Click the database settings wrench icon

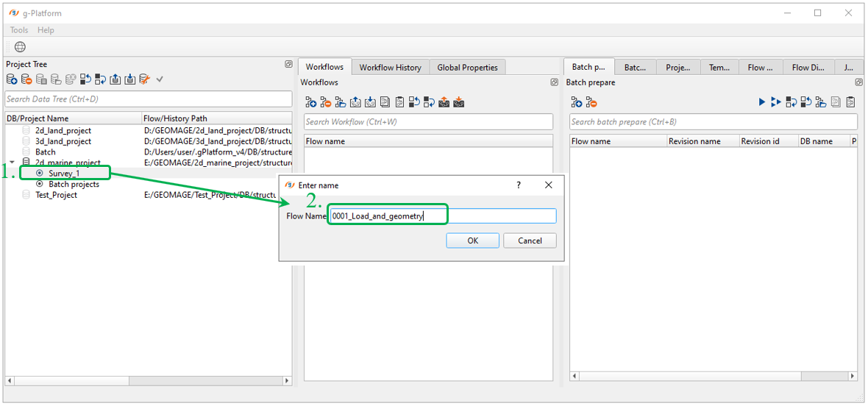click(x=144, y=79)
